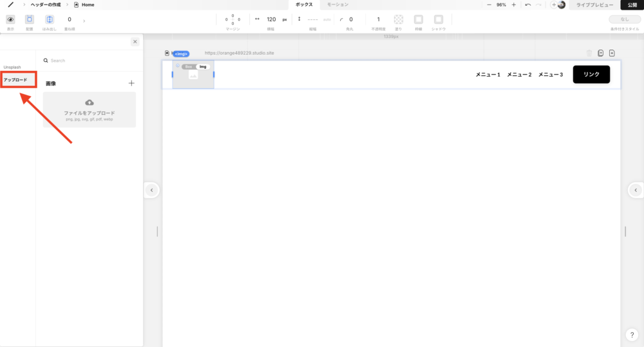This screenshot has width=644, height=347.
Task: Click the 公開 publish button
Action: tap(632, 5)
